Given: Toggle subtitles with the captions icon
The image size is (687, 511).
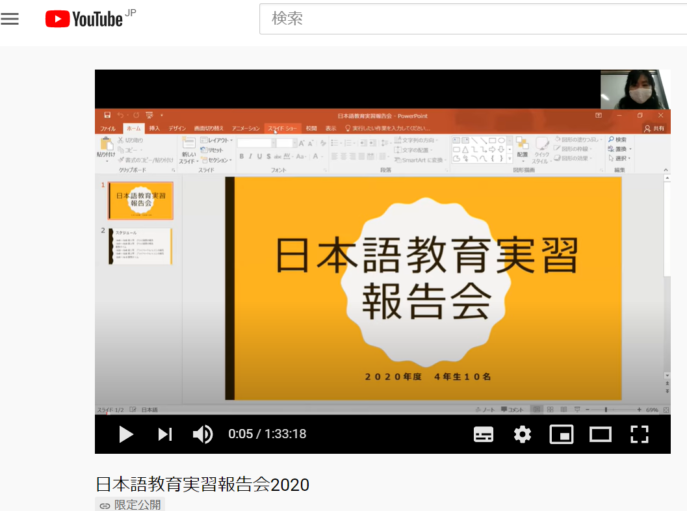Looking at the screenshot, I should (x=483, y=434).
